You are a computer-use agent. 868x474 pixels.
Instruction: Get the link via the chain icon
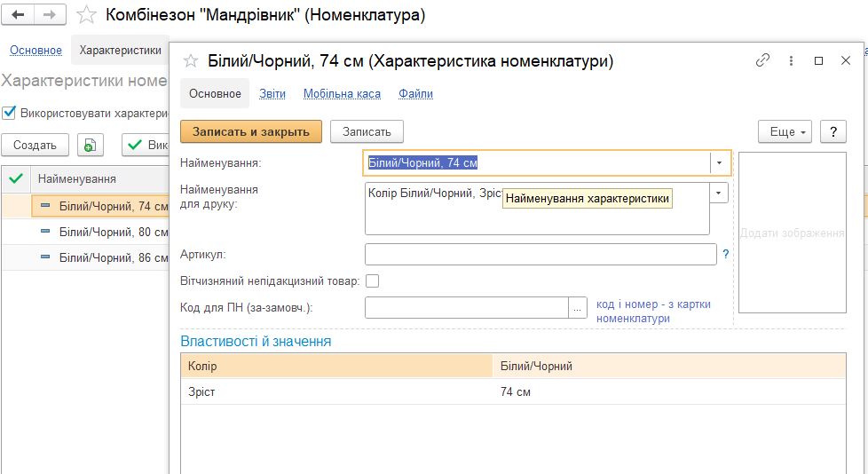click(762, 60)
